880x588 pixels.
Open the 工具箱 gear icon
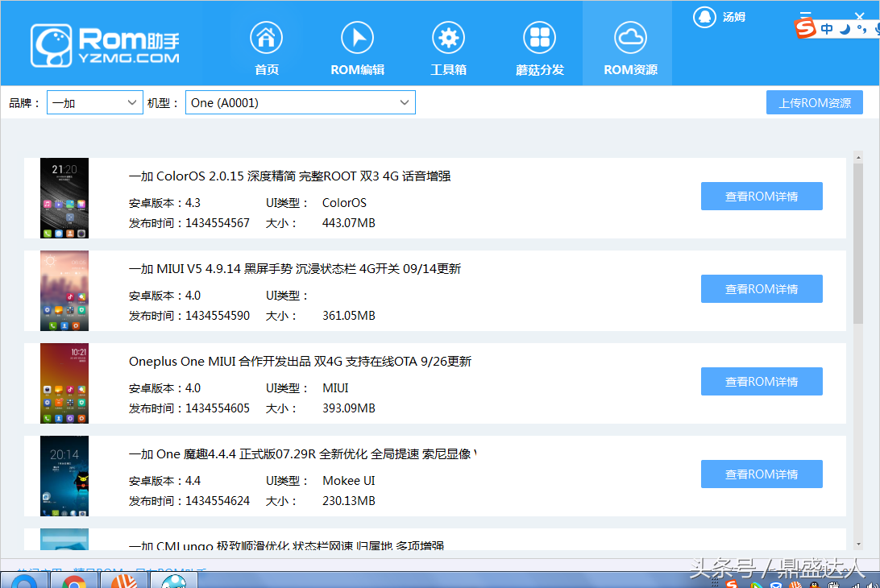coord(449,37)
